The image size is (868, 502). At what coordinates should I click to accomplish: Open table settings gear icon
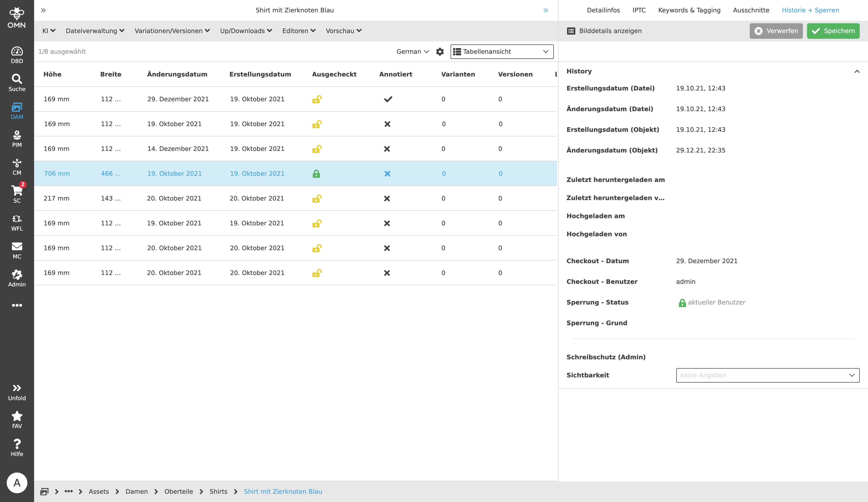pos(440,52)
